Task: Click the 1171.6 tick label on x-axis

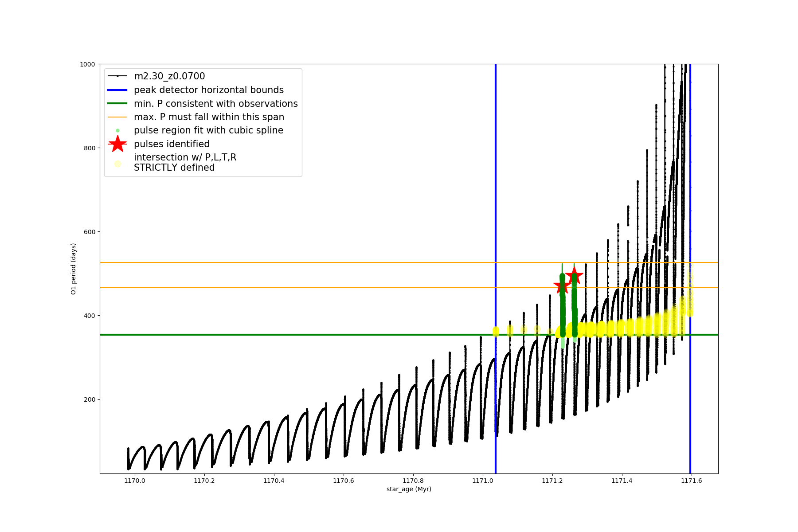Action: point(691,481)
